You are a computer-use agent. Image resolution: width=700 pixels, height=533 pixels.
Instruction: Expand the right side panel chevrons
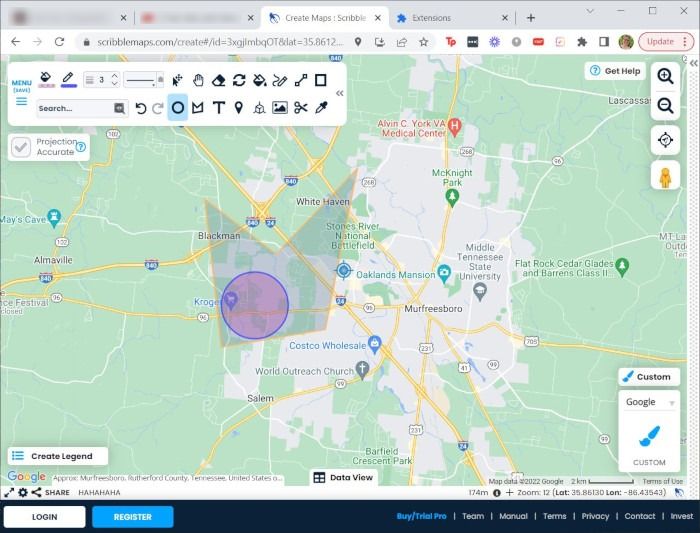pyautogui.click(x=693, y=63)
